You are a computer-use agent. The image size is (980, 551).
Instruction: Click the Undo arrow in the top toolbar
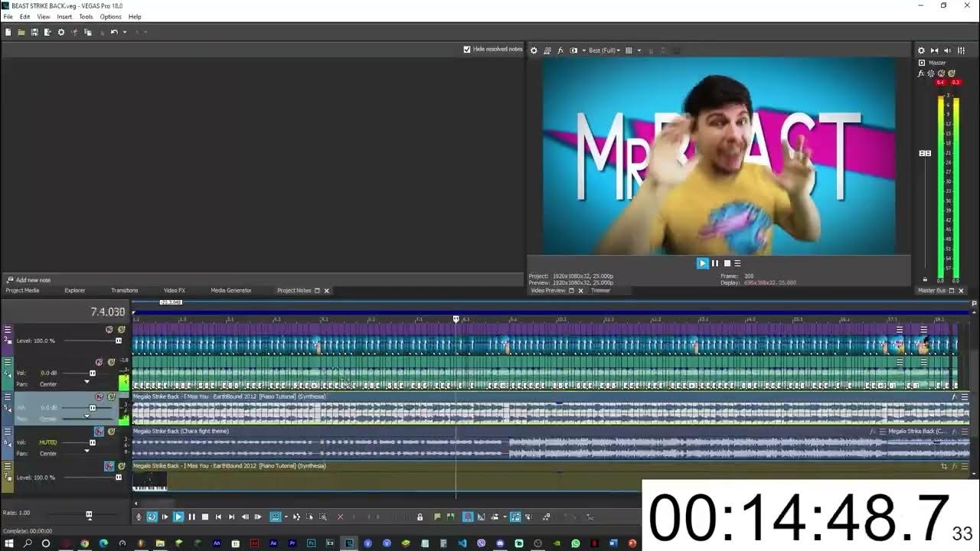[113, 32]
